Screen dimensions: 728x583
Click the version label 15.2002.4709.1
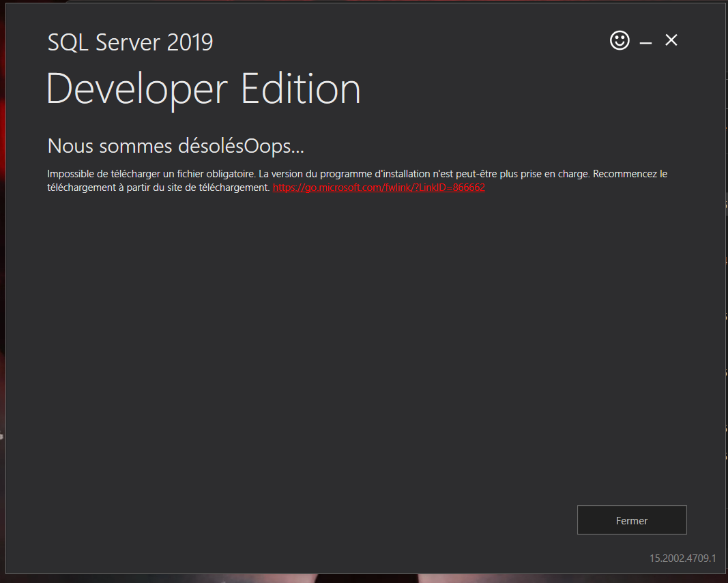tap(684, 558)
